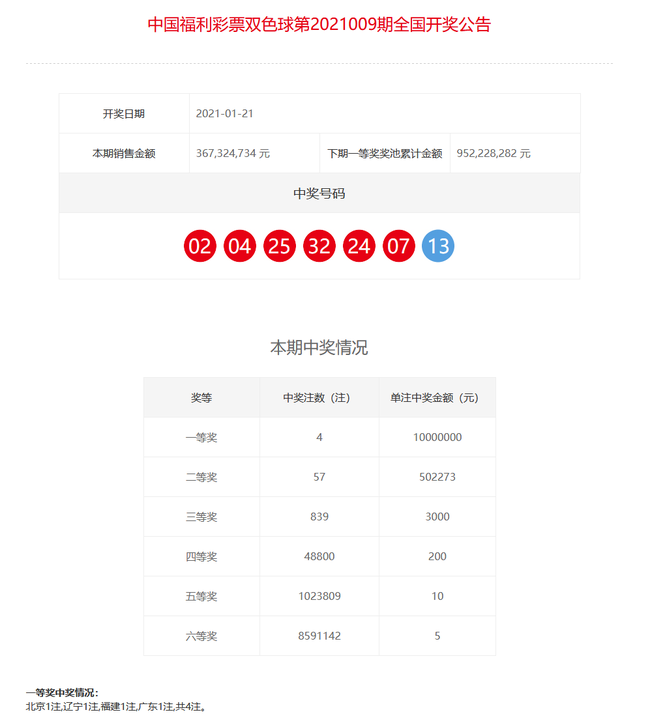Select the 三等奖 row label
The width and height of the screenshot is (650, 723).
point(201,517)
